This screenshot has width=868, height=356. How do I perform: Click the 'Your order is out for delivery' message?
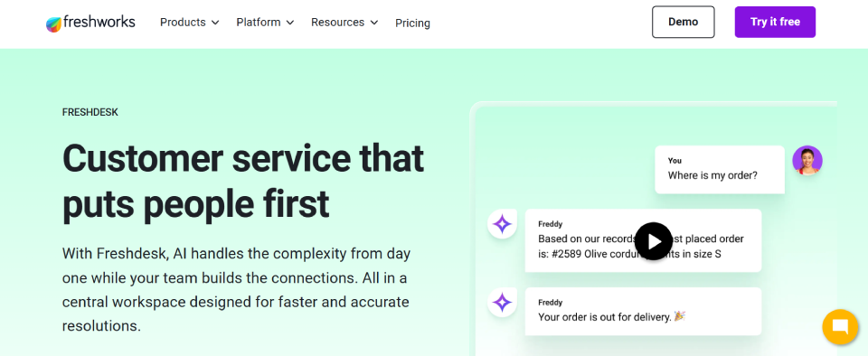point(643,311)
